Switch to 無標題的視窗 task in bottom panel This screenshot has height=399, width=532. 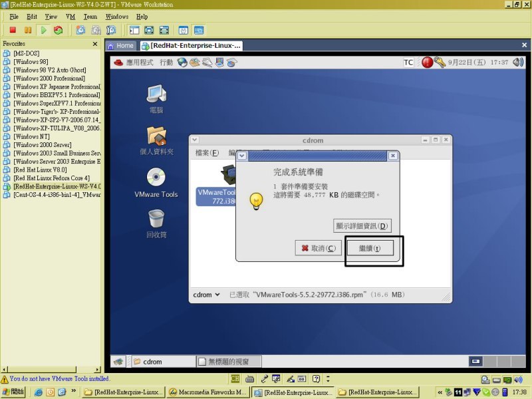point(229,362)
